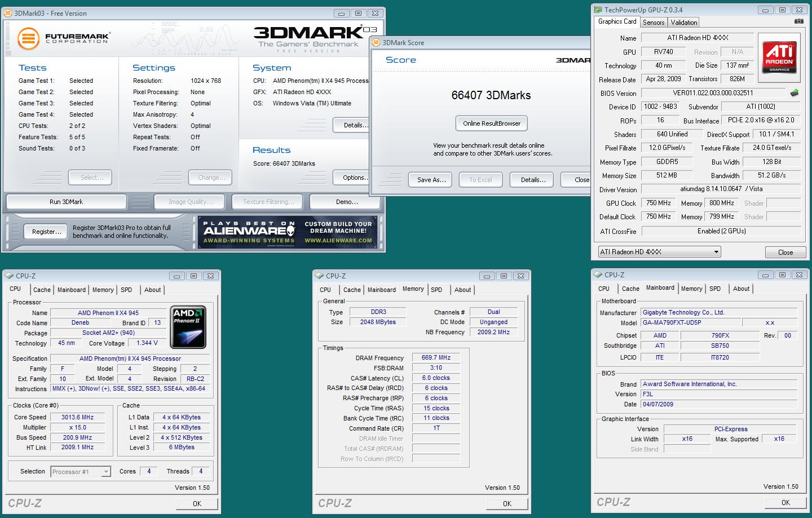Click the Futuremark logo in 3DMark03
This screenshot has height=518, width=812.
[63, 38]
